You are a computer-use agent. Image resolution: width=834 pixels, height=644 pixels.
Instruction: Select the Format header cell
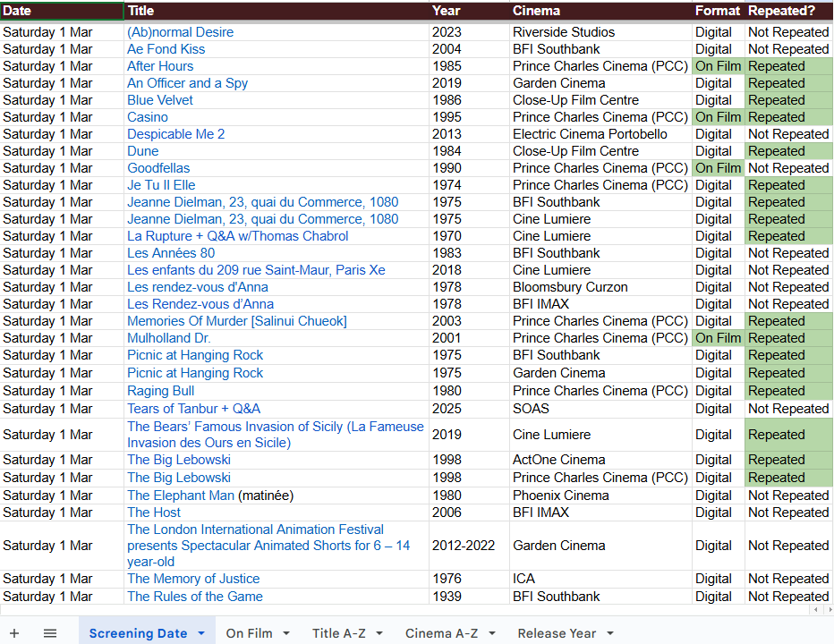point(718,11)
